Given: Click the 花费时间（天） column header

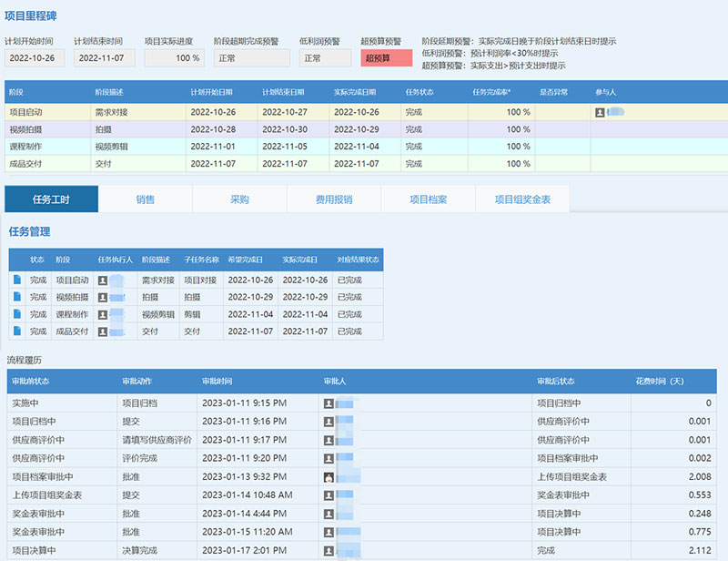Looking at the screenshot, I should [x=659, y=381].
